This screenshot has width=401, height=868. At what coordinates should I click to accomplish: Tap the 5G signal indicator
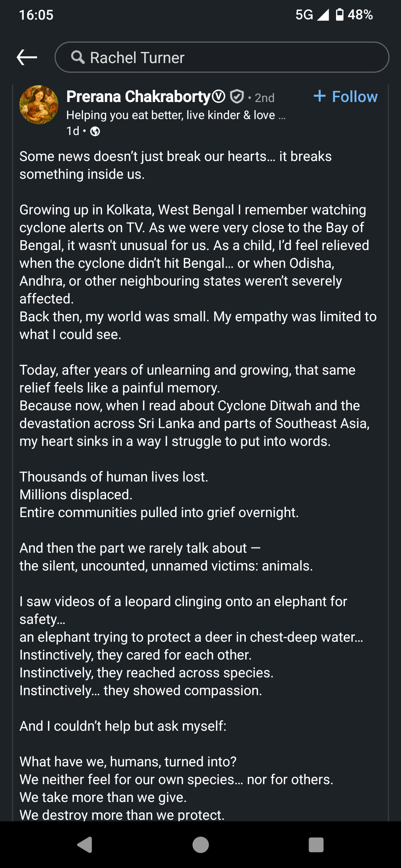[x=304, y=15]
